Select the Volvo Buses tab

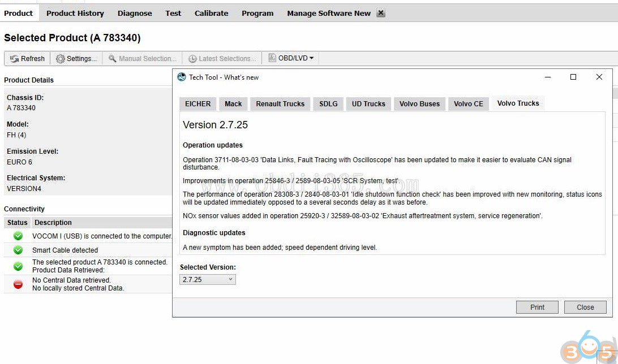419,104
